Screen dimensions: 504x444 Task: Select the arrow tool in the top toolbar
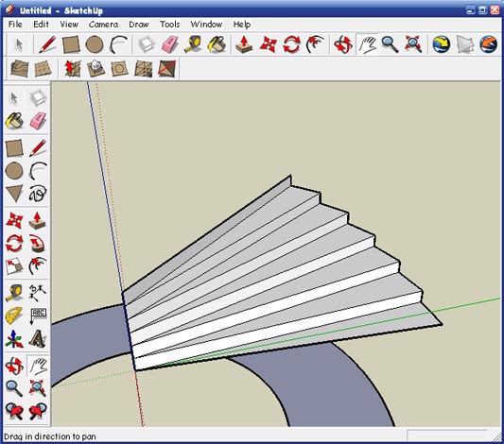pyautogui.click(x=19, y=44)
